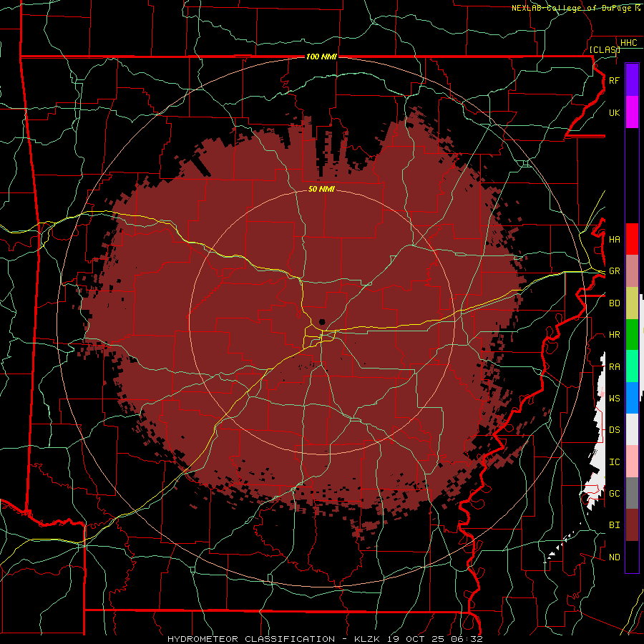Screen dimensions: 644x644
Task: Click the RF legend label
Action: pyautogui.click(x=614, y=81)
